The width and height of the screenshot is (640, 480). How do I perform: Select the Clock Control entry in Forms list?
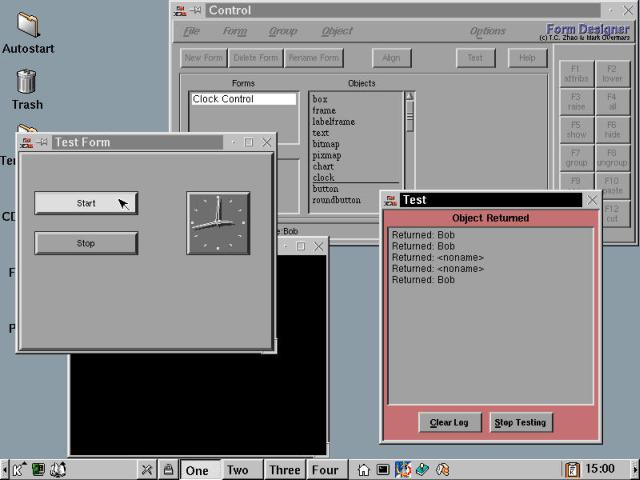[243, 99]
